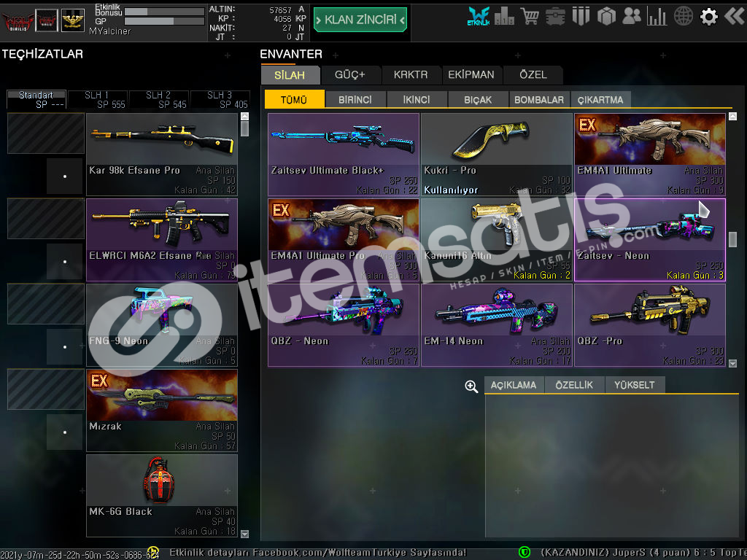Select the TÜMÜ filter tab

[x=294, y=99]
